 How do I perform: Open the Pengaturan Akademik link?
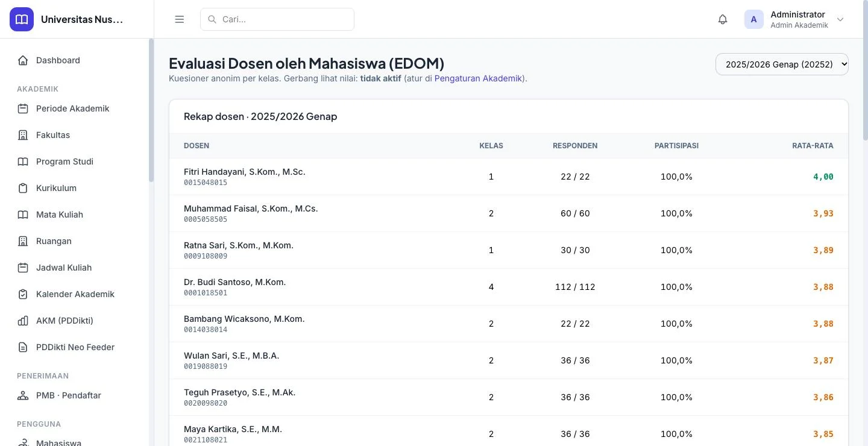[x=478, y=78]
